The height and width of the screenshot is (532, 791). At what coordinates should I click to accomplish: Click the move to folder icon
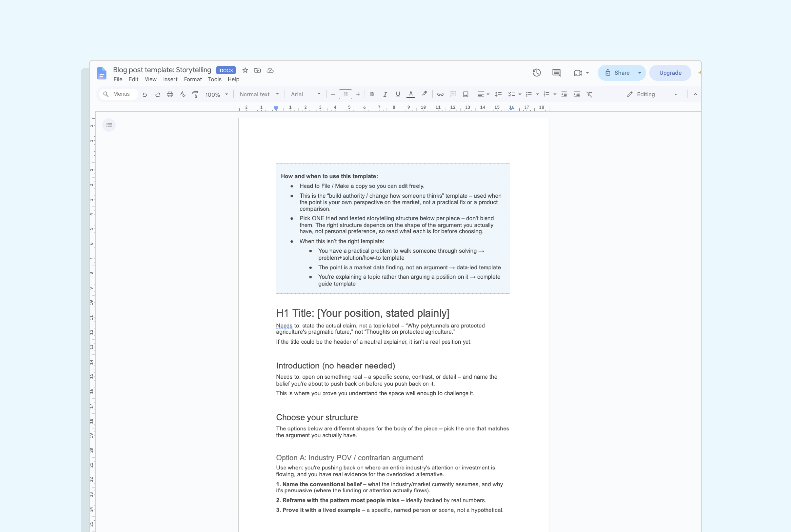point(257,70)
